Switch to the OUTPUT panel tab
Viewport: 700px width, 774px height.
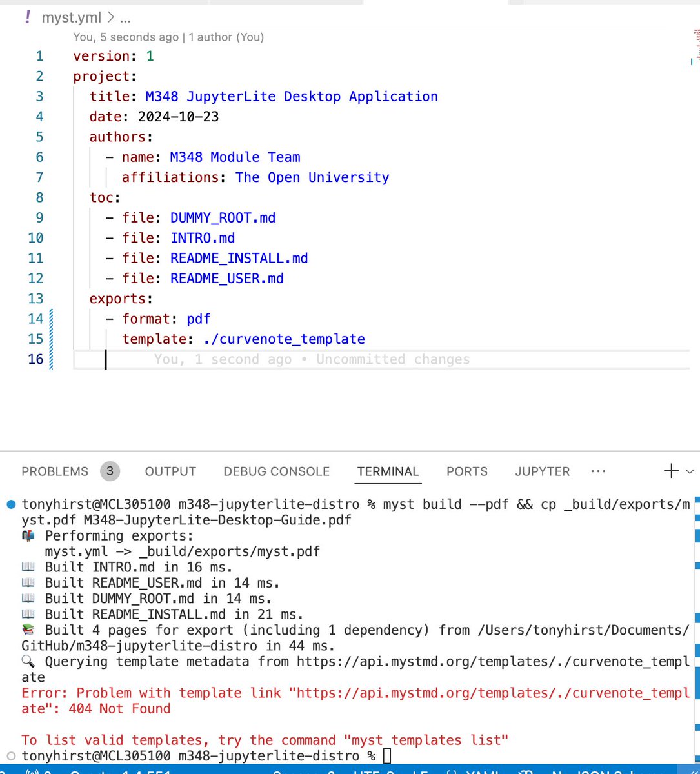pyautogui.click(x=170, y=471)
